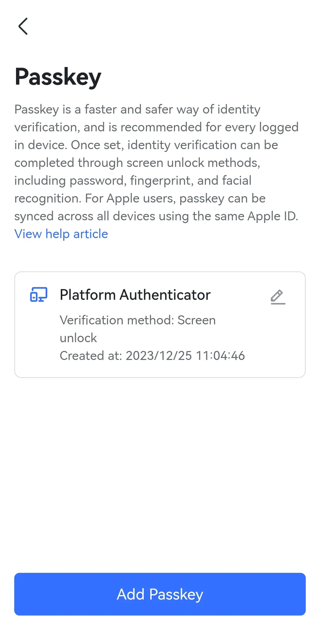Viewport: 320px width, 644px height.
Task: Tap Platform Authenticator title text
Action: click(x=135, y=295)
